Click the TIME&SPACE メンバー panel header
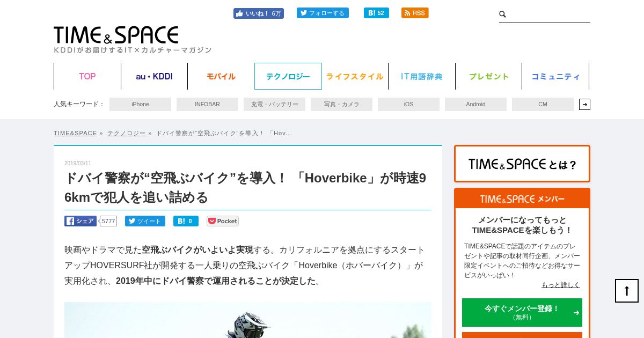Image resolution: width=644 pixels, height=338 pixels. click(522, 199)
